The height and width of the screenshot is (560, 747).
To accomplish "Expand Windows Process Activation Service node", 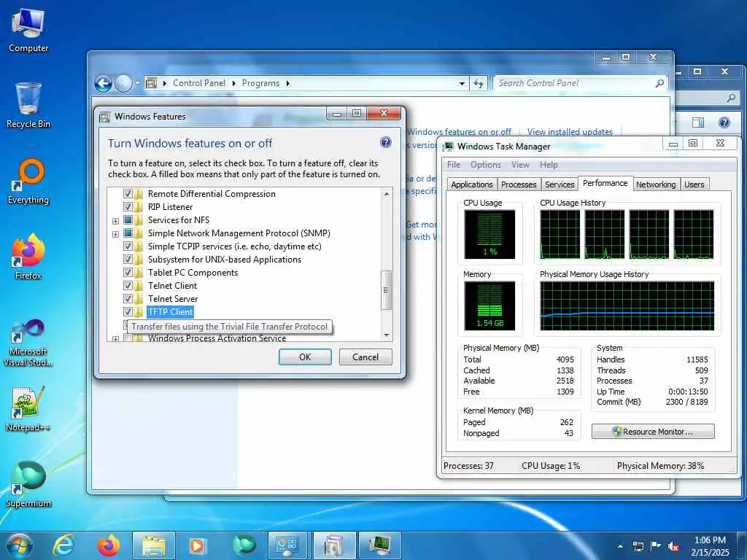I will coord(115,339).
